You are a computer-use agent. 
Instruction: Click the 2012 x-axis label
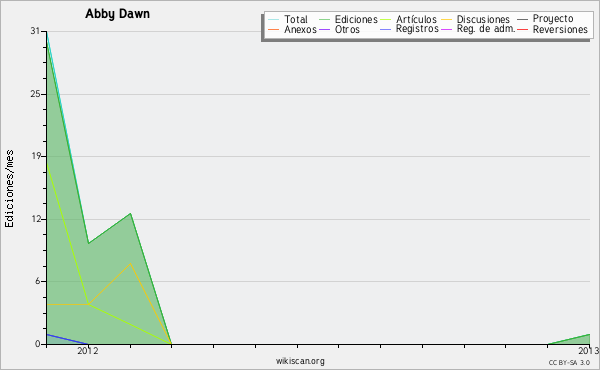coord(88,351)
